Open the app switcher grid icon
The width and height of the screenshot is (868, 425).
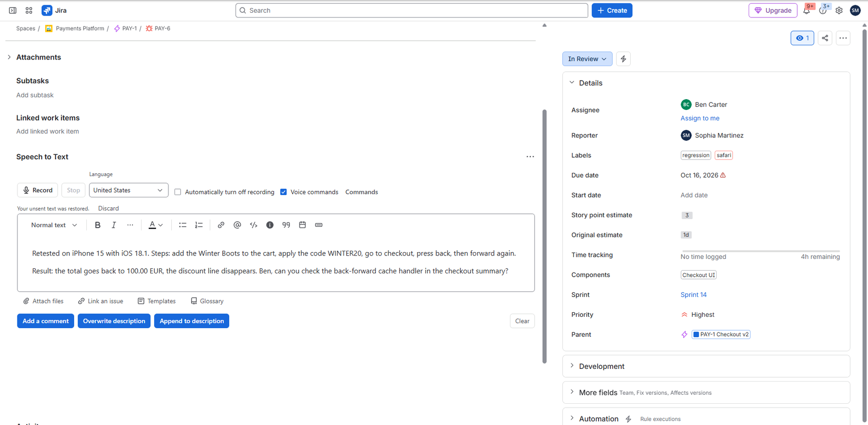click(x=29, y=10)
